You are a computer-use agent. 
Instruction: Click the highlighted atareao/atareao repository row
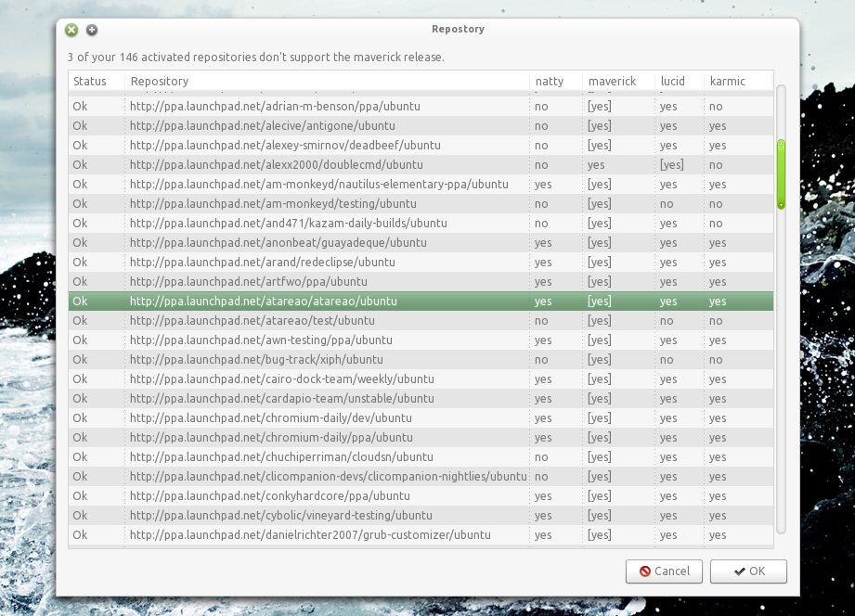point(421,302)
